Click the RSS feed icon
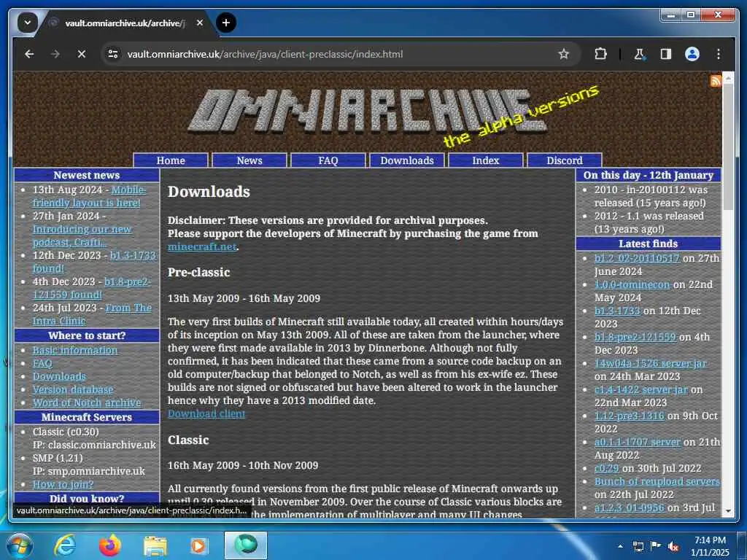This screenshot has width=747, height=560. [x=715, y=81]
